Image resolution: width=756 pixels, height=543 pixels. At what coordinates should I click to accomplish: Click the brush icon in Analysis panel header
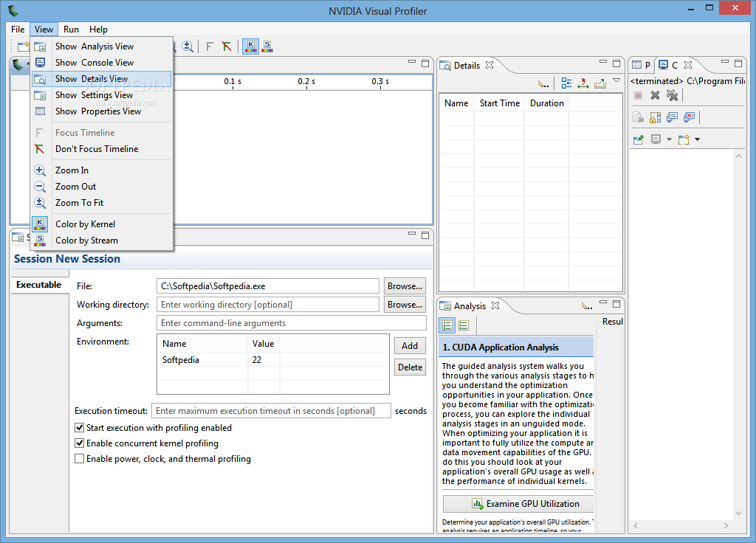pyautogui.click(x=586, y=306)
